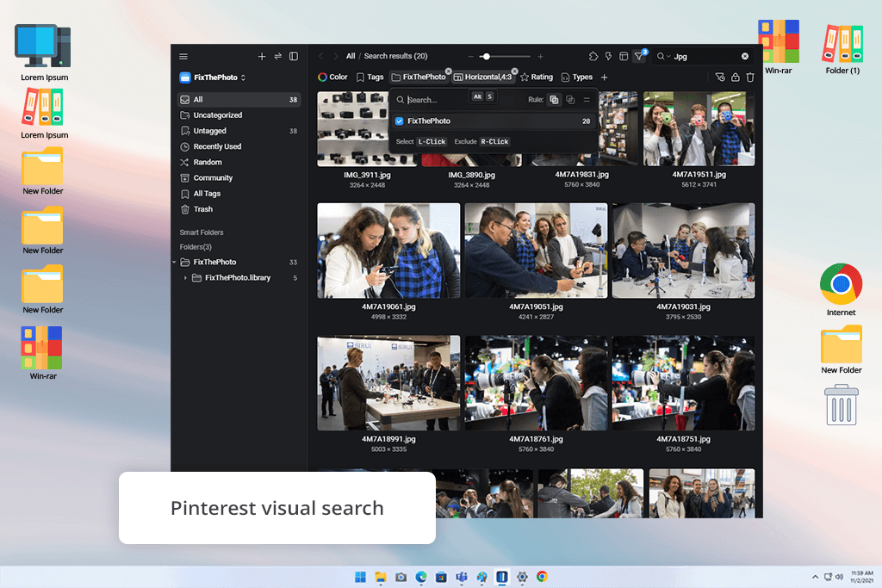Click the All breadcrumb link
882x588 pixels.
point(351,56)
